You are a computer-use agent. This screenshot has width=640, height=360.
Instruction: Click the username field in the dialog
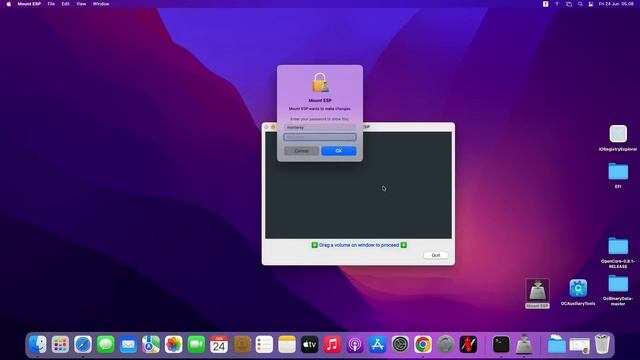click(x=320, y=127)
